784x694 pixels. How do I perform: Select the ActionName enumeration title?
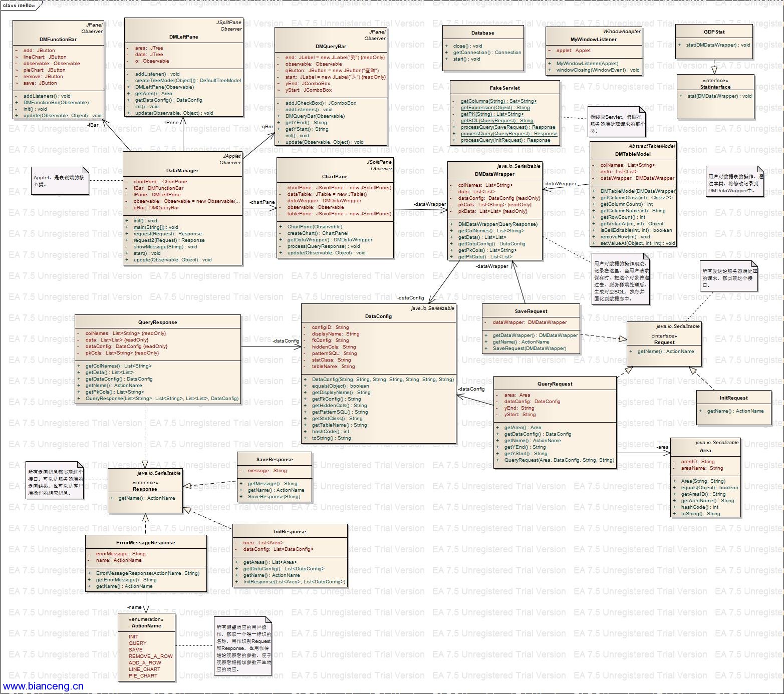[x=146, y=626]
